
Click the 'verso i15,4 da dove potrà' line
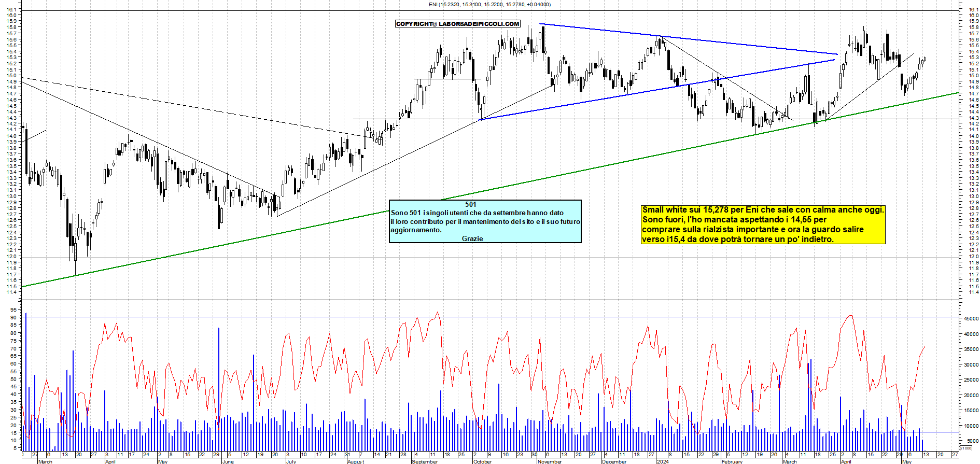tap(738, 240)
